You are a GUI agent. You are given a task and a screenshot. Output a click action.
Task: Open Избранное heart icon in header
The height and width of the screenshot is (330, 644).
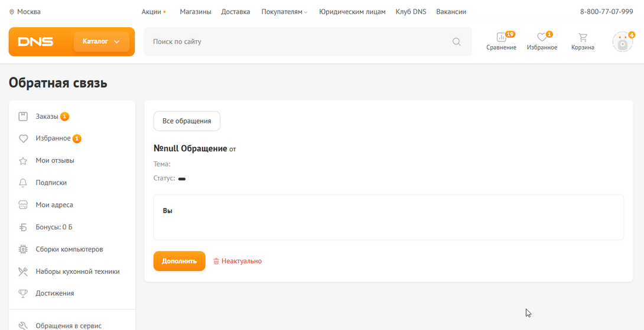click(x=541, y=38)
